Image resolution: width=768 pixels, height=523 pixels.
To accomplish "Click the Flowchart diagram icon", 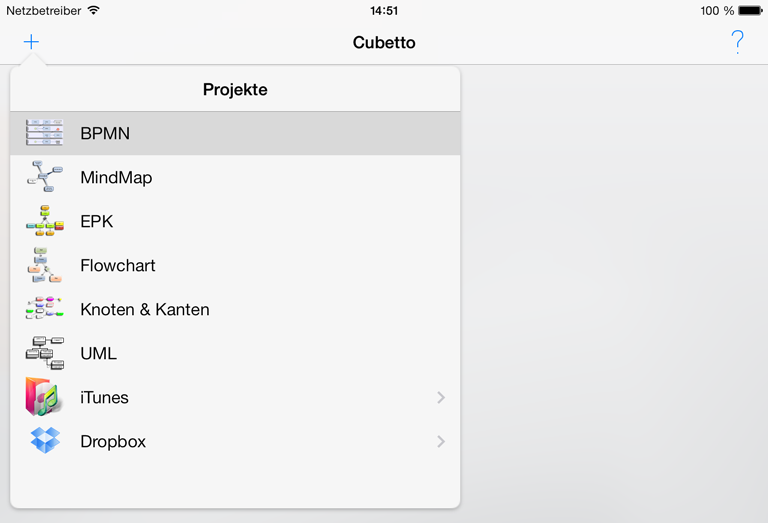I will pyautogui.click(x=45, y=265).
